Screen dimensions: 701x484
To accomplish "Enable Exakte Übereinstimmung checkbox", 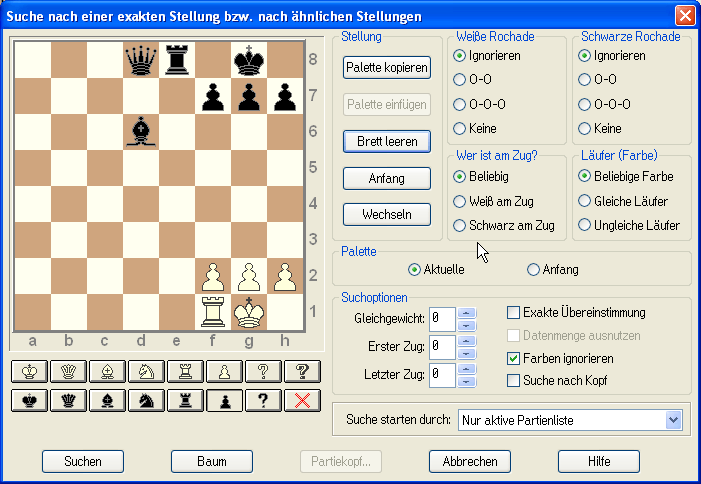I will coord(514,313).
